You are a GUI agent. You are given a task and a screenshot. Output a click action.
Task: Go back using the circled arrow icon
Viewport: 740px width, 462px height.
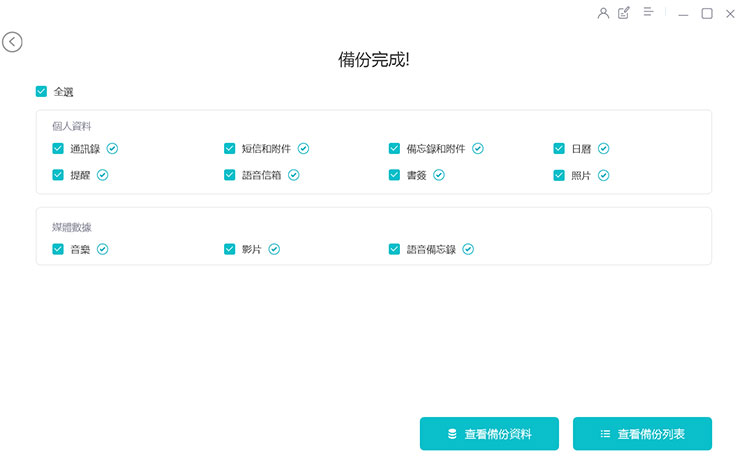pos(12,42)
